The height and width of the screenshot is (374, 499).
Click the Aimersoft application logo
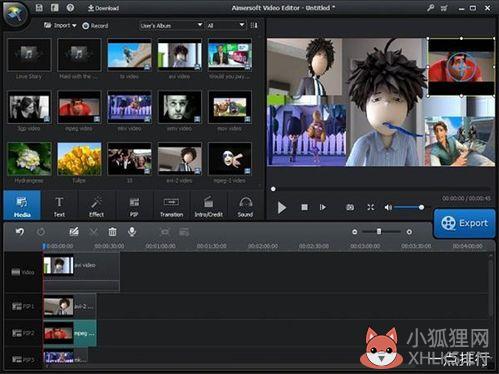15,14
